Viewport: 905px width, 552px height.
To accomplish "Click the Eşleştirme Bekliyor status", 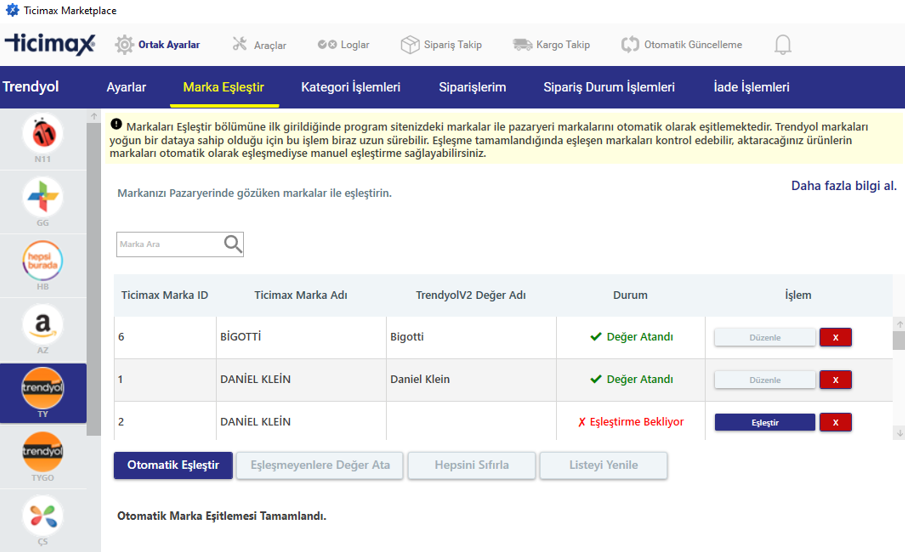I will coord(631,422).
